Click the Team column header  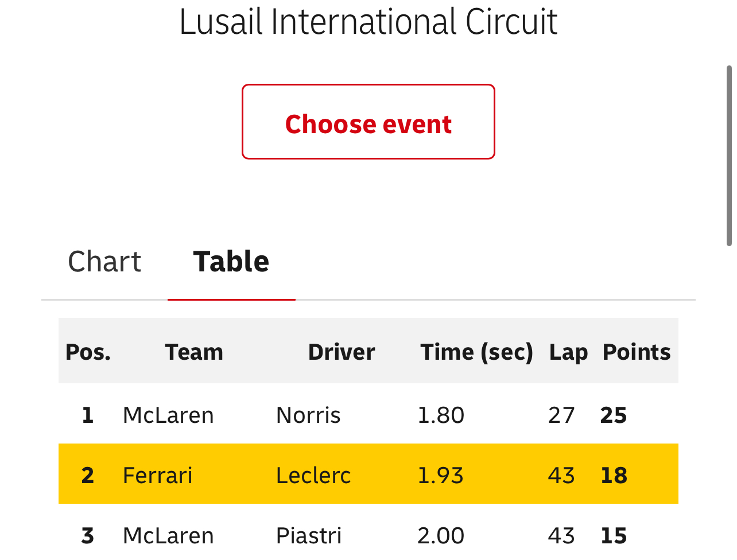(x=194, y=352)
